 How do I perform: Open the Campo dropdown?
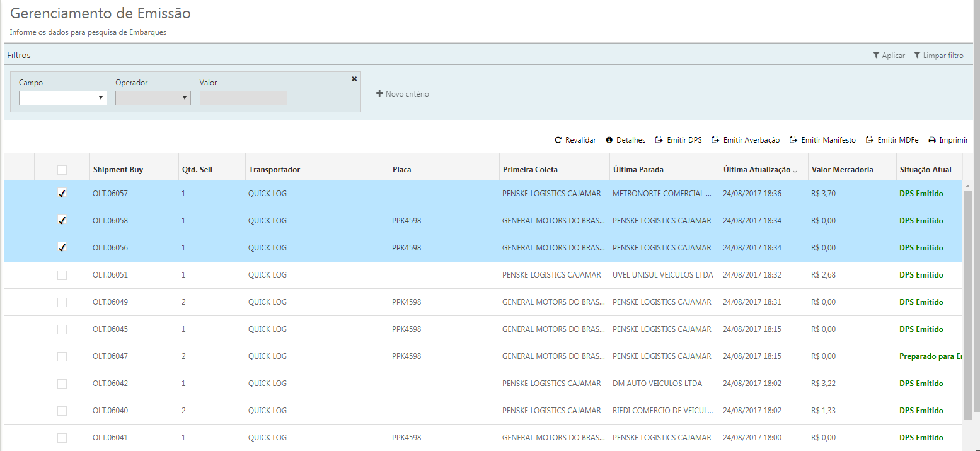tap(62, 98)
